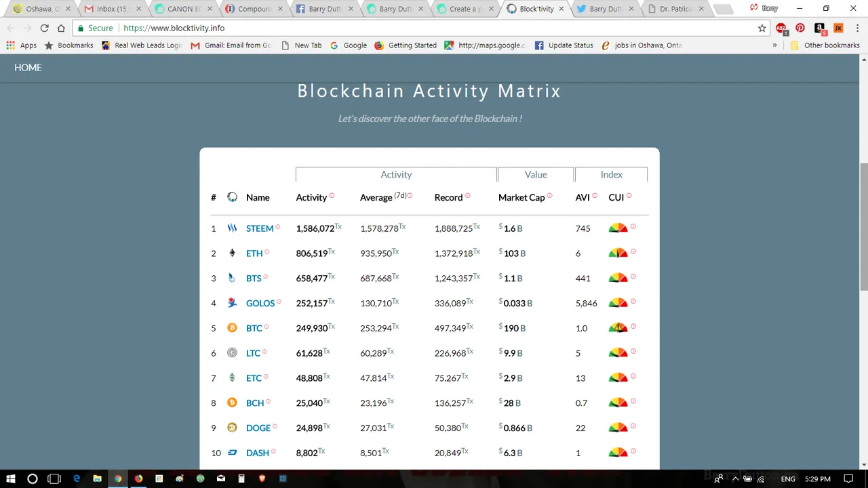Click the Bitcoin logo in BTC row

click(x=232, y=328)
